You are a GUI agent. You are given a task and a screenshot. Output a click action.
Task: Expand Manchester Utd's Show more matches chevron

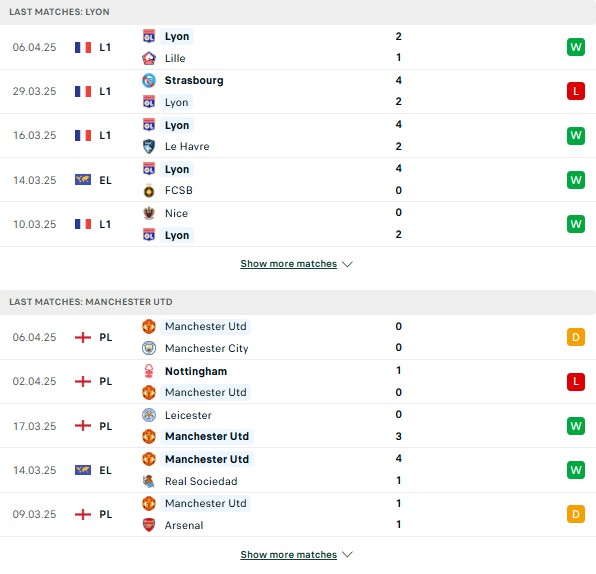click(x=347, y=555)
